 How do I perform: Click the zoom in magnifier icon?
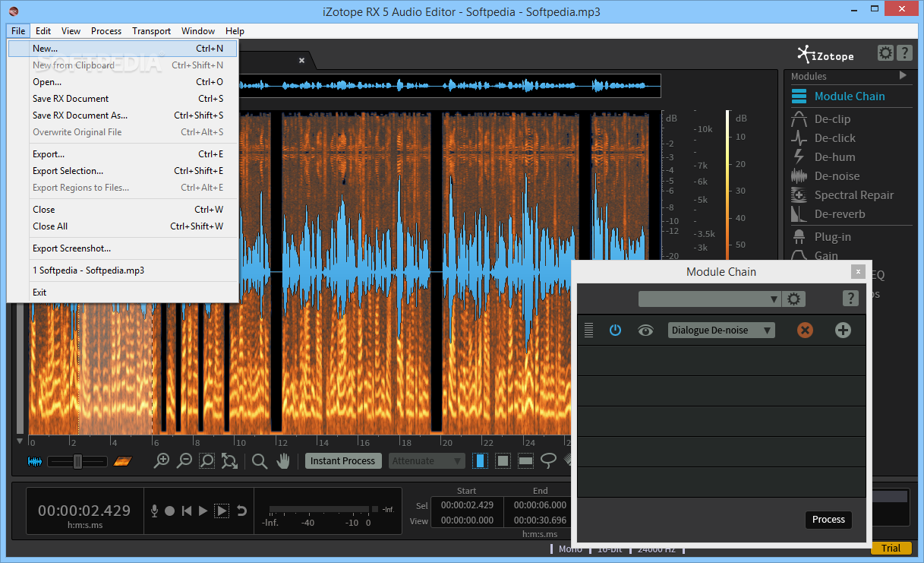coord(162,460)
